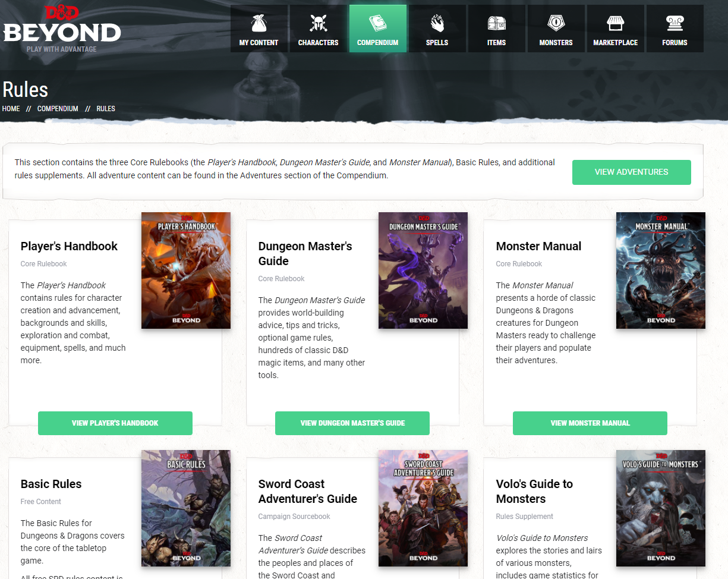Open Volo's Guide to Monsters cover image
The height and width of the screenshot is (579, 728).
(661, 508)
